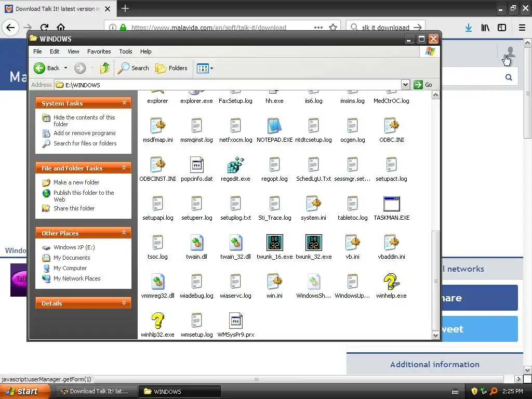
Task: Open Firefox downloads arrow icon
Action: (469, 28)
